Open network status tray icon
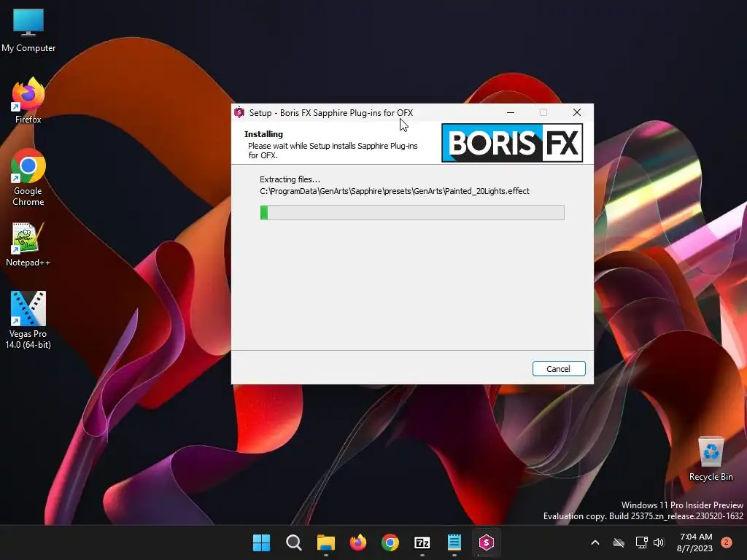 [641, 542]
